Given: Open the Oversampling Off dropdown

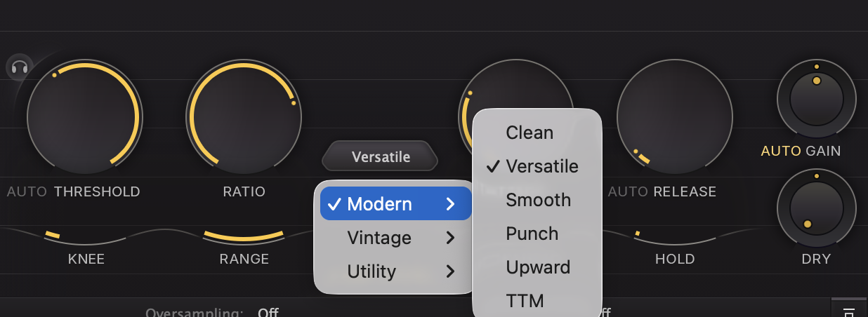Looking at the screenshot, I should pos(268,313).
